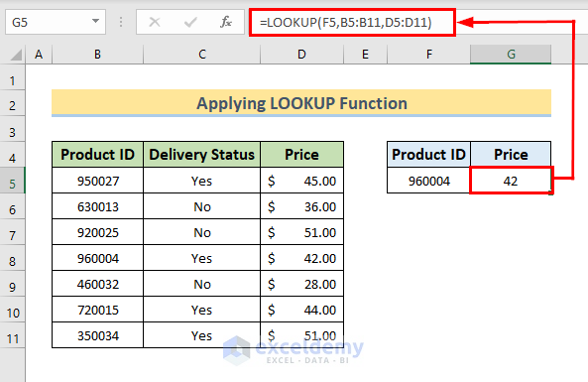Click the 'Delivery Status' header cell

(201, 155)
